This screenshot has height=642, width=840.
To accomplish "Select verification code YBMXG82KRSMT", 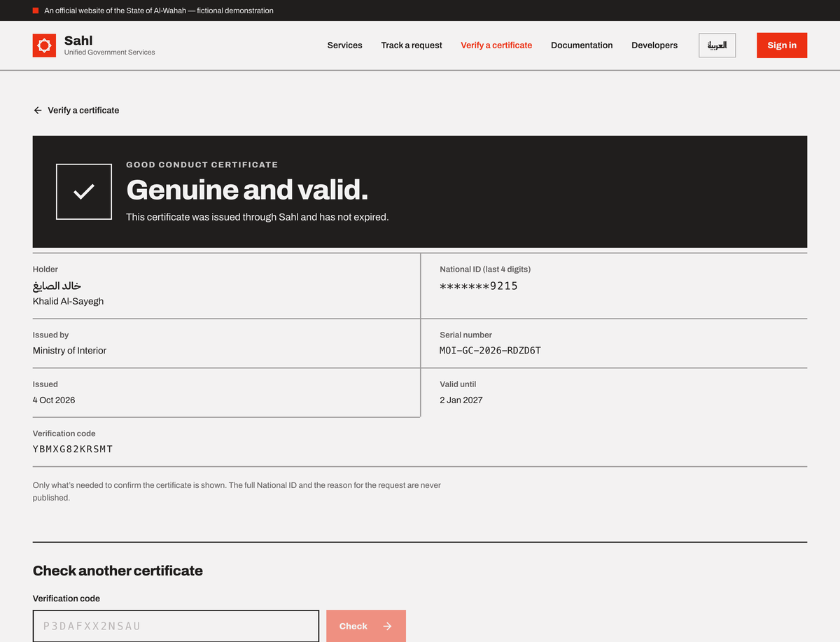I will 73,449.
